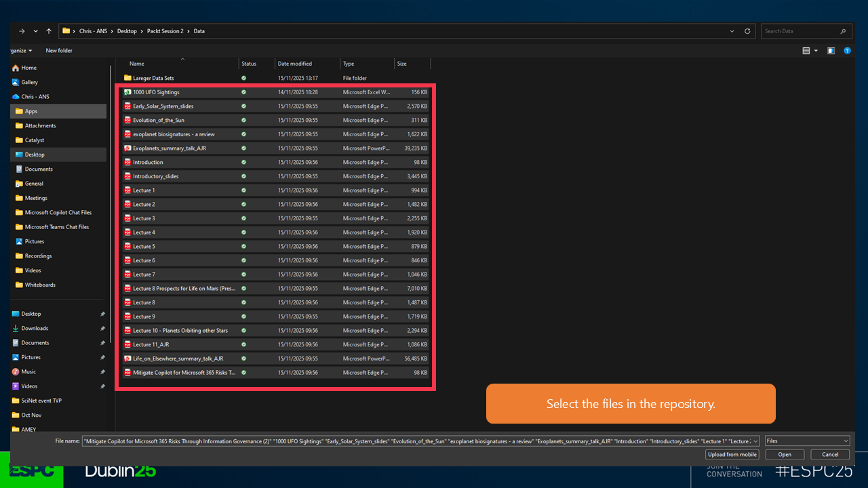Toggle the preview pane icon
The width and height of the screenshot is (868, 488).
pyautogui.click(x=831, y=51)
